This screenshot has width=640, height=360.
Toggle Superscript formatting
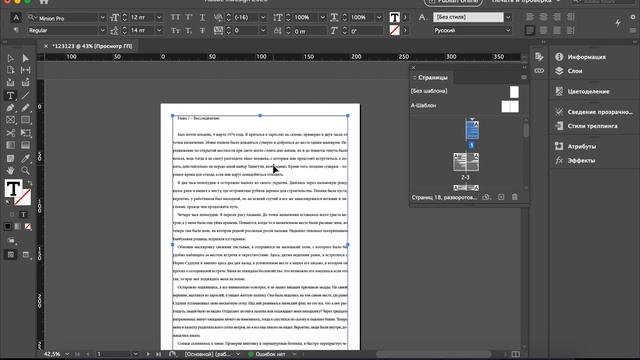189,17
